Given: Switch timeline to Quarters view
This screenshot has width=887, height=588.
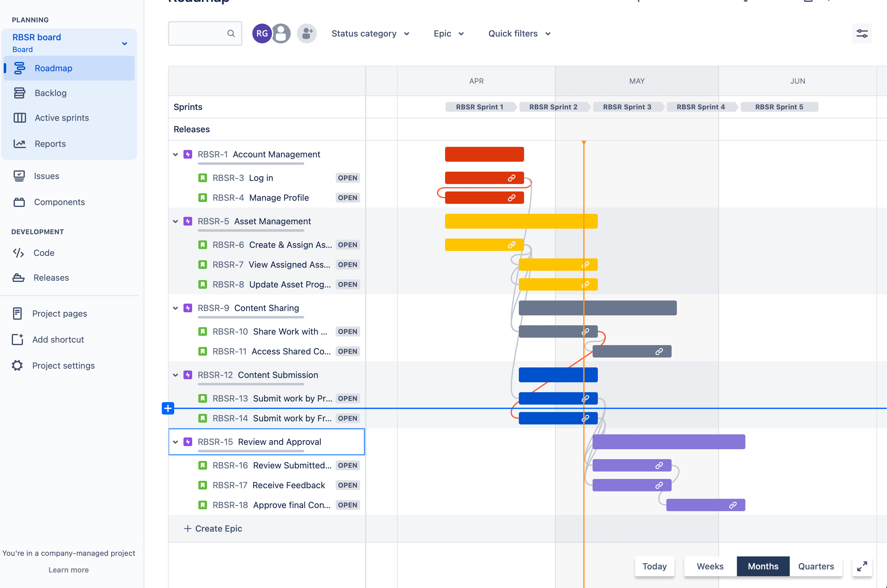Looking at the screenshot, I should click(x=816, y=566).
